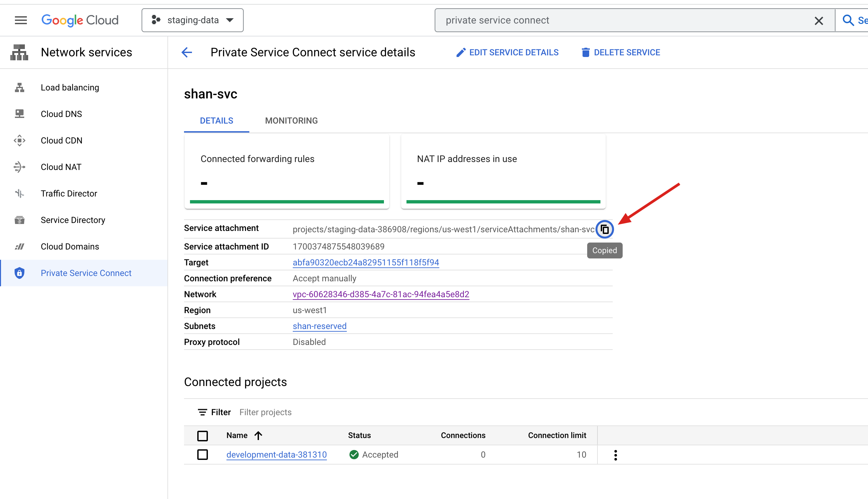The image size is (868, 499).
Task: Click the Service Directory sidebar icon
Action: (20, 220)
